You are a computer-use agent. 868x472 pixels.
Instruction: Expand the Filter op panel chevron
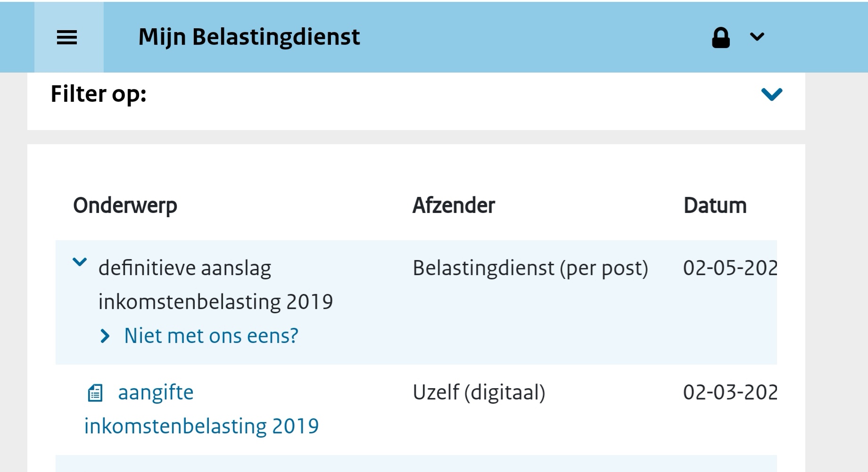point(771,94)
